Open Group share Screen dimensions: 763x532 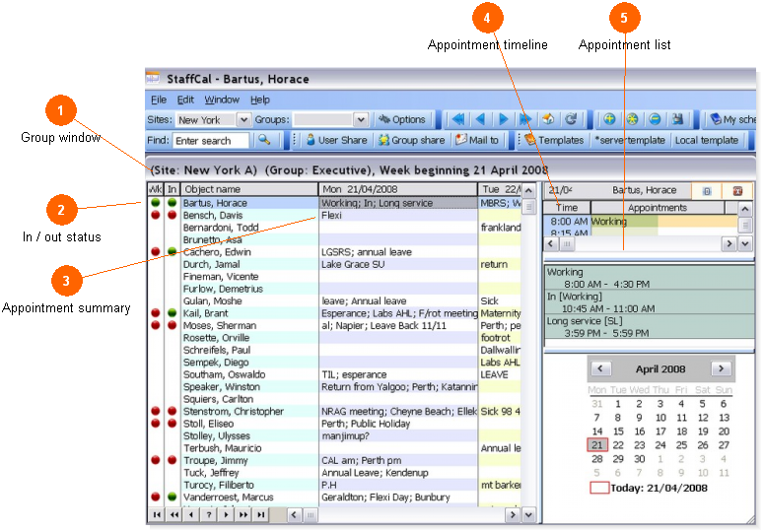[412, 140]
